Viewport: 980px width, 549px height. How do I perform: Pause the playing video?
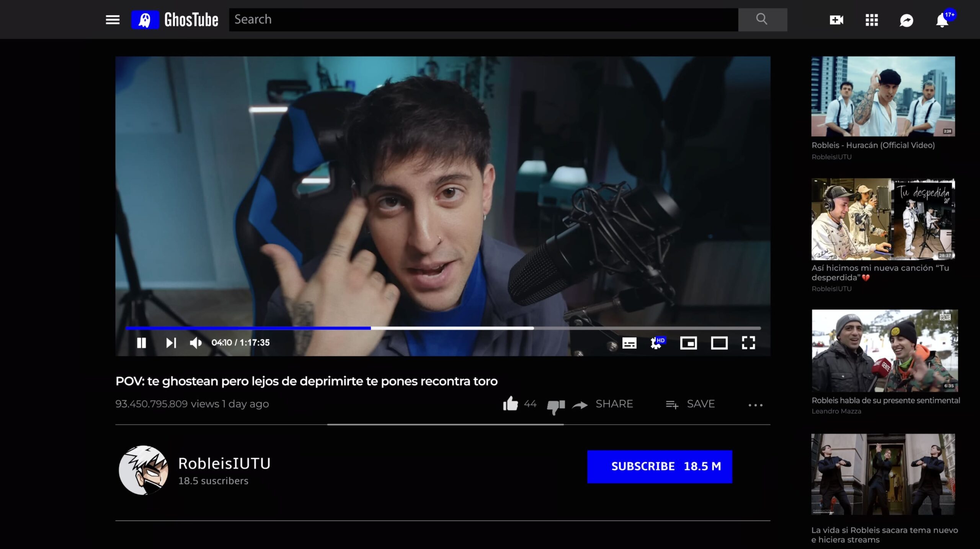pos(141,343)
